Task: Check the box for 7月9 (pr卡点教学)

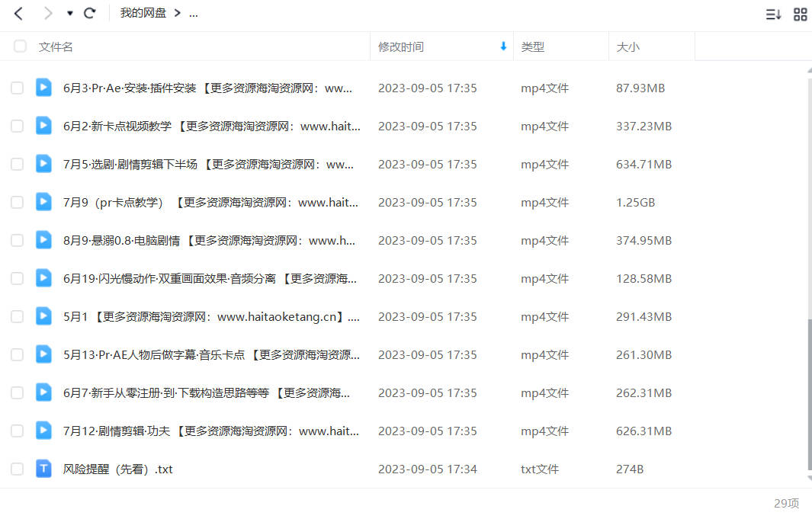Action: [x=17, y=202]
